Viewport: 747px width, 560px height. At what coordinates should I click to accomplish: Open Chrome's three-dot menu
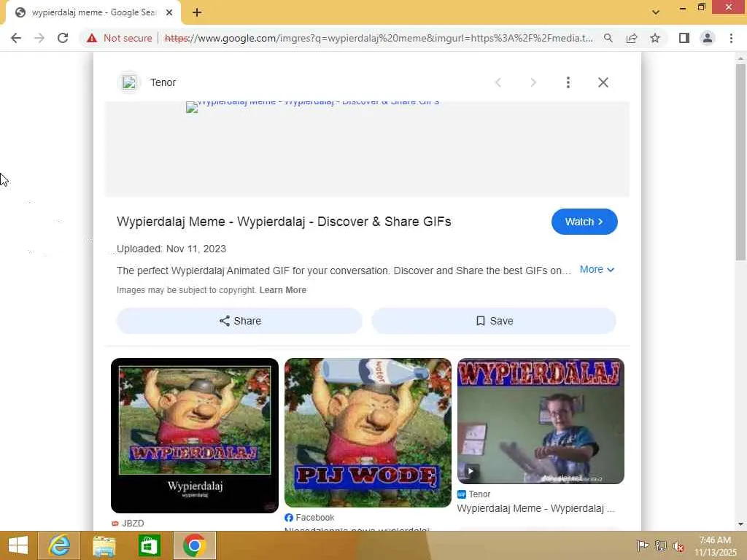point(731,38)
